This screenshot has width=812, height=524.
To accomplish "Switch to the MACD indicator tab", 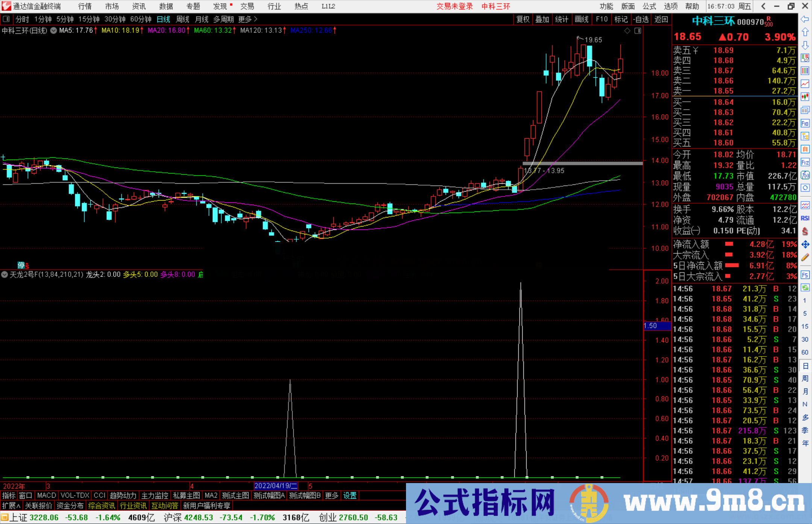I will pos(46,495).
